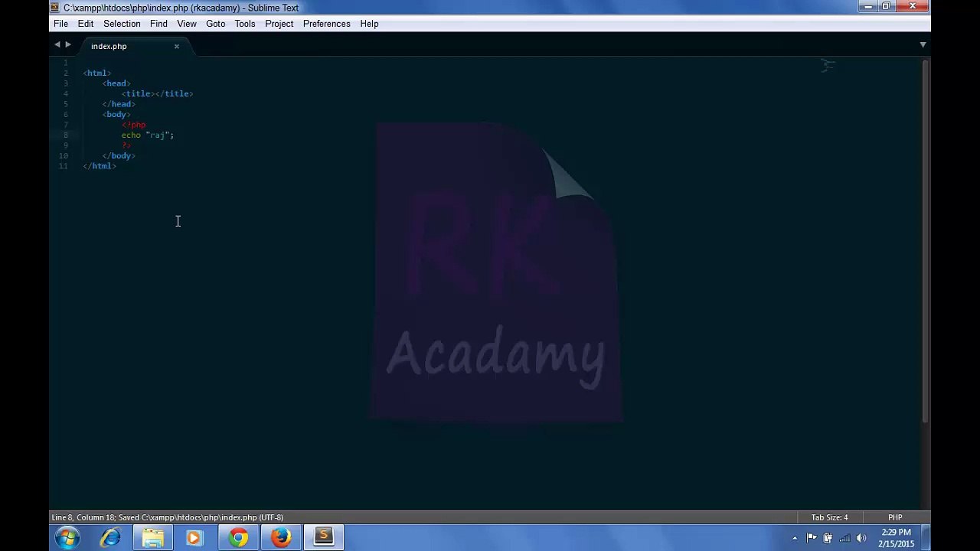Click the status bar saved-file message
Image resolution: width=980 pixels, height=551 pixels.
167,517
